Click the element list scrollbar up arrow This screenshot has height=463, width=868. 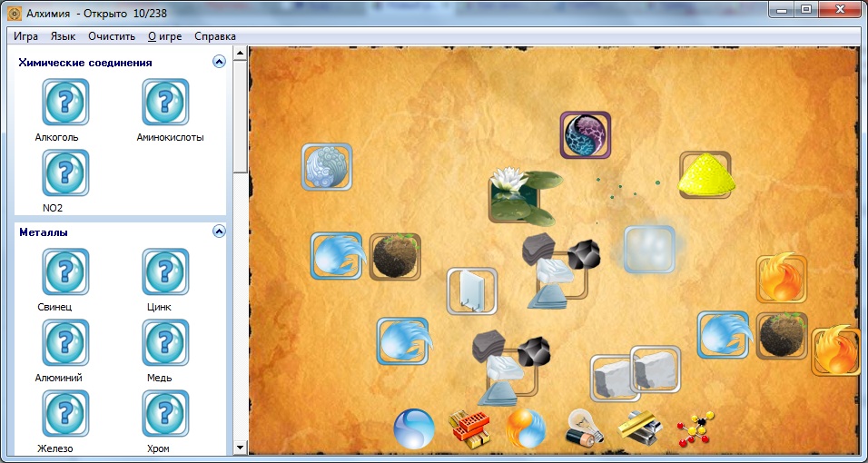(241, 54)
